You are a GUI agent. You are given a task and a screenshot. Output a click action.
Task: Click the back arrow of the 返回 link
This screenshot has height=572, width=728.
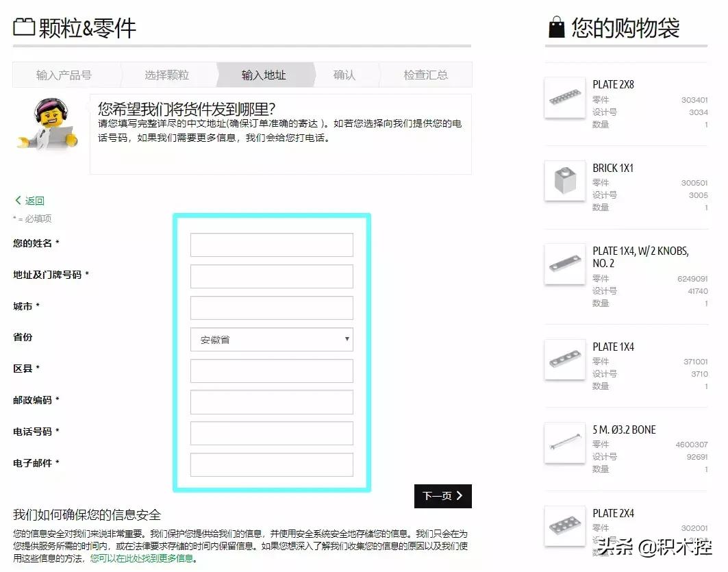(18, 200)
